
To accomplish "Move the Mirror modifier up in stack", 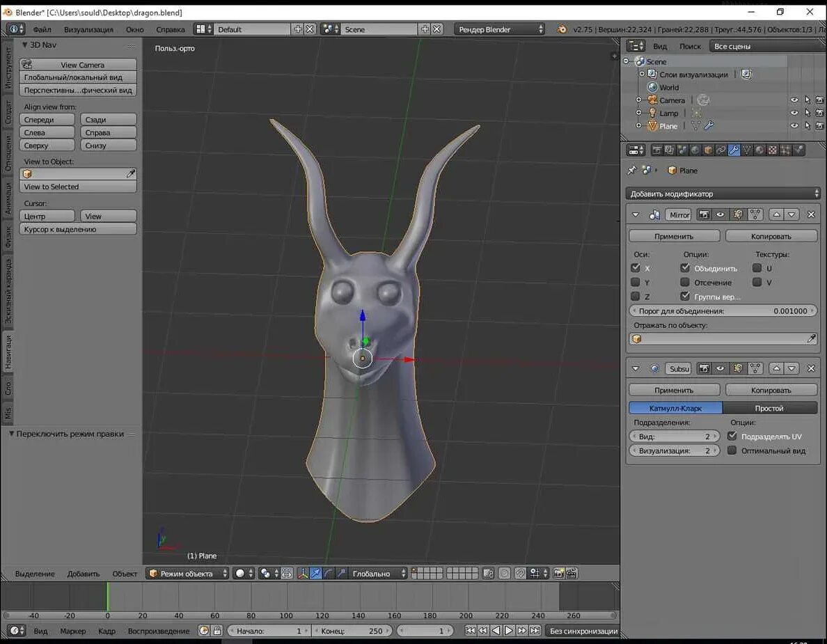I will 776,214.
